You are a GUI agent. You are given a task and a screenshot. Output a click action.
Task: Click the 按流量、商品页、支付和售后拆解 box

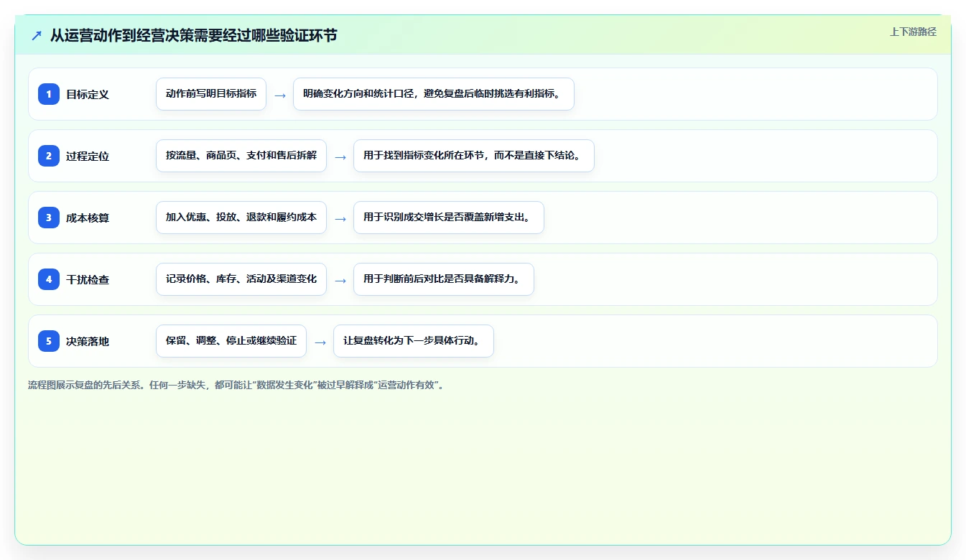coord(241,156)
